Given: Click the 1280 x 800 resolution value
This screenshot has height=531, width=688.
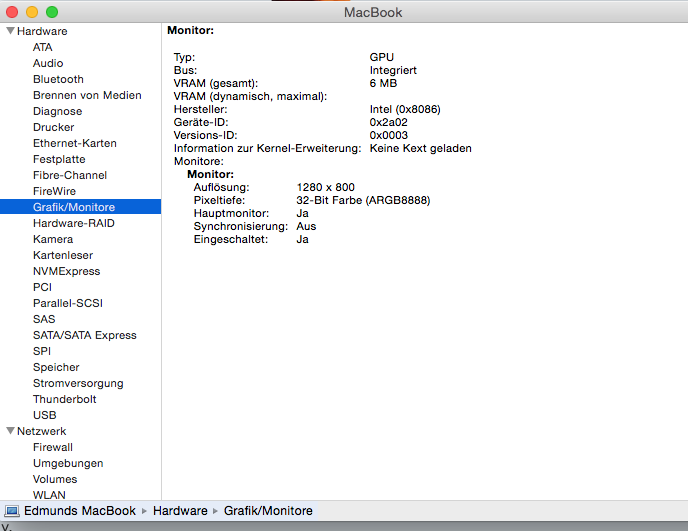Looking at the screenshot, I should [326, 187].
